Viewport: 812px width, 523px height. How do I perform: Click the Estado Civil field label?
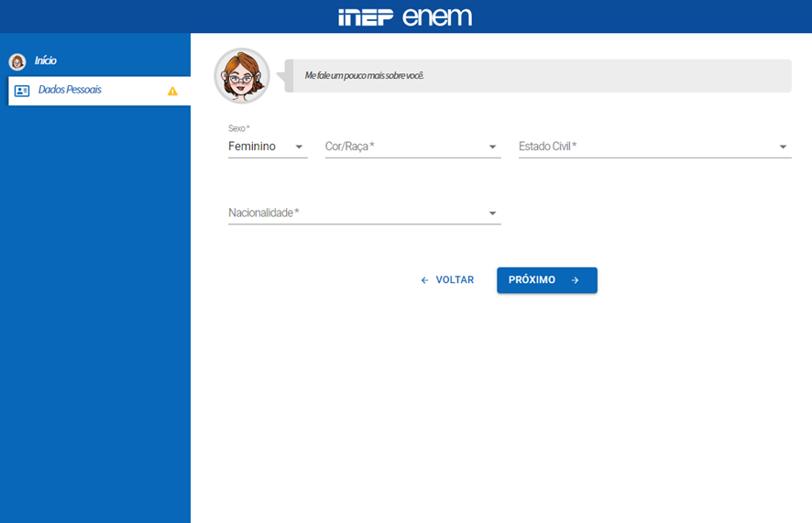548,147
